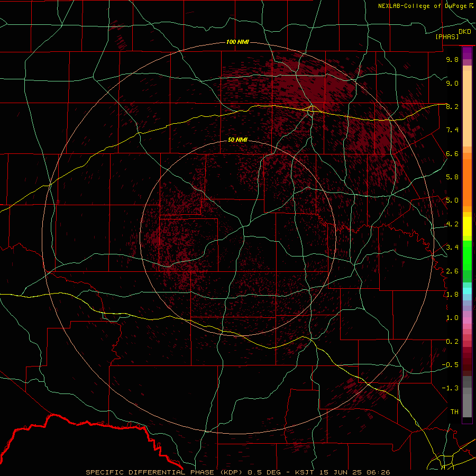Click the 9.8 scale value
Screen dimensions: 476x476
click(452, 60)
